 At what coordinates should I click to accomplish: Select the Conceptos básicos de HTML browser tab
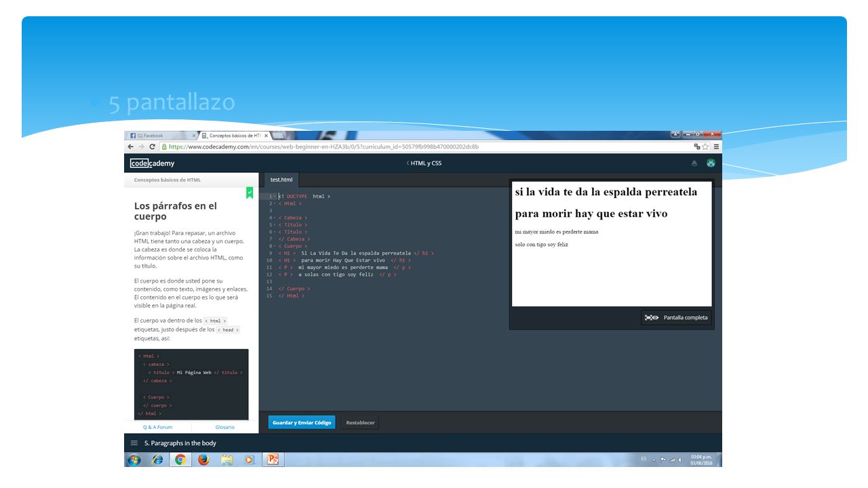(235, 136)
